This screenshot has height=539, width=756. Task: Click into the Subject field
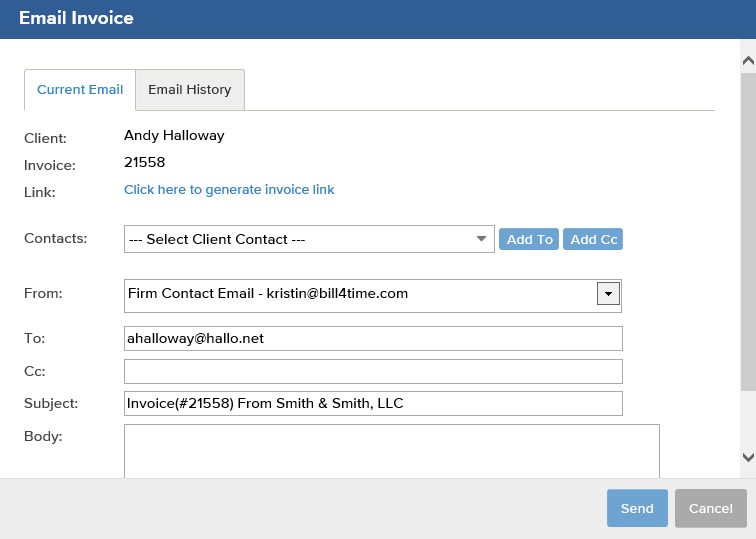click(x=373, y=404)
